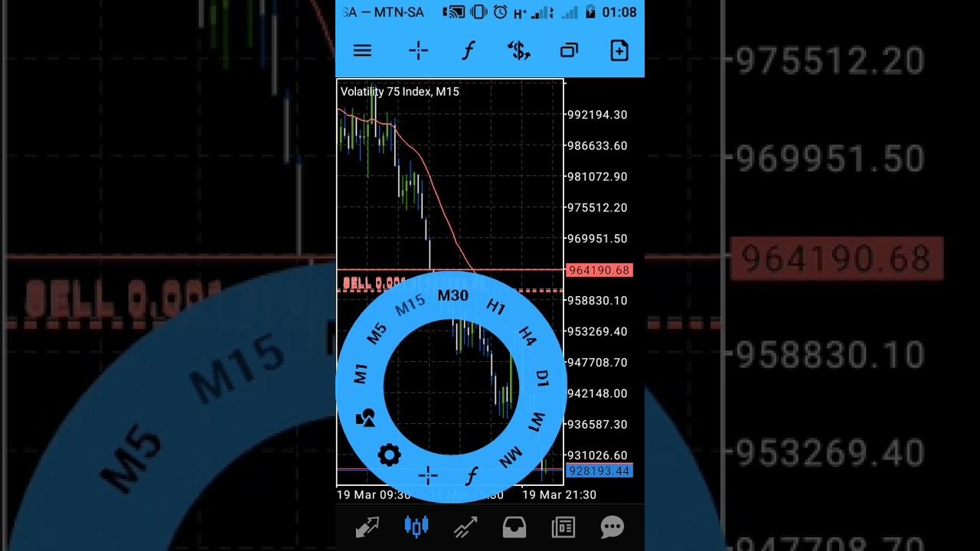Tap 958830.10 on price axis

click(596, 301)
